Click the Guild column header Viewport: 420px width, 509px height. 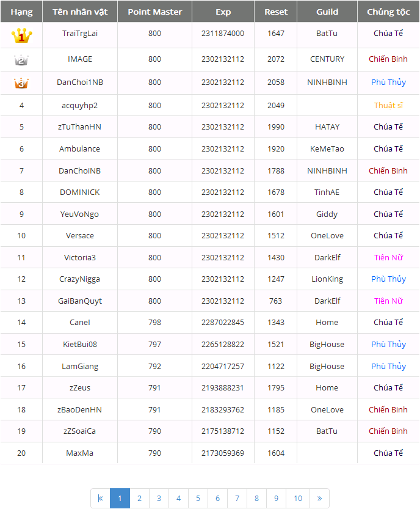point(327,12)
